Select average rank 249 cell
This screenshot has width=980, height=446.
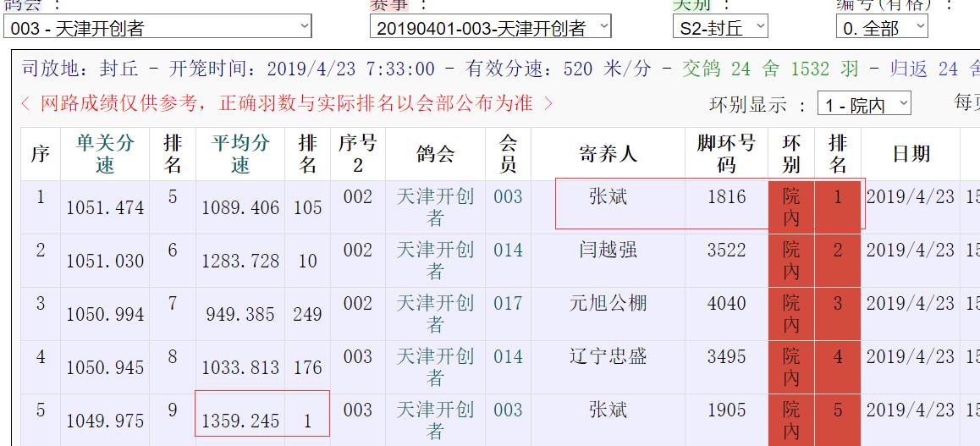(307, 314)
